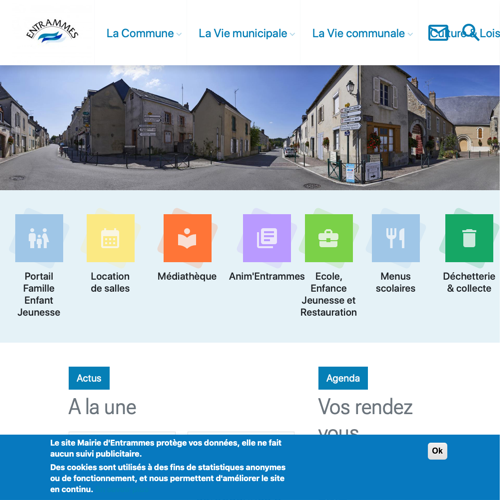Click the A la une heading
The width and height of the screenshot is (500, 500).
point(102,407)
